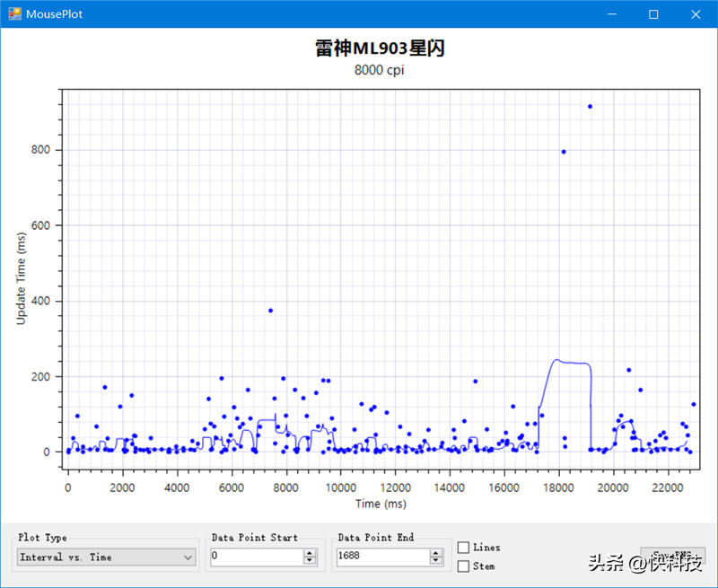Increase Data Point Start with up arrow
718x588 pixels.
[x=310, y=553]
